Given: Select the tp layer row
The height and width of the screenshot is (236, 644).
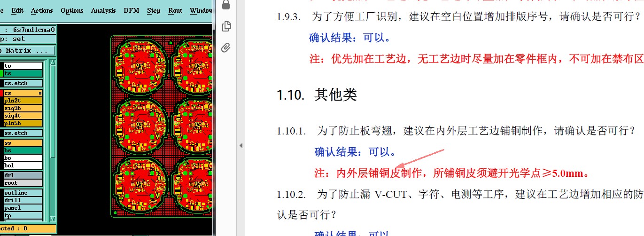Looking at the screenshot, I should [23, 215].
